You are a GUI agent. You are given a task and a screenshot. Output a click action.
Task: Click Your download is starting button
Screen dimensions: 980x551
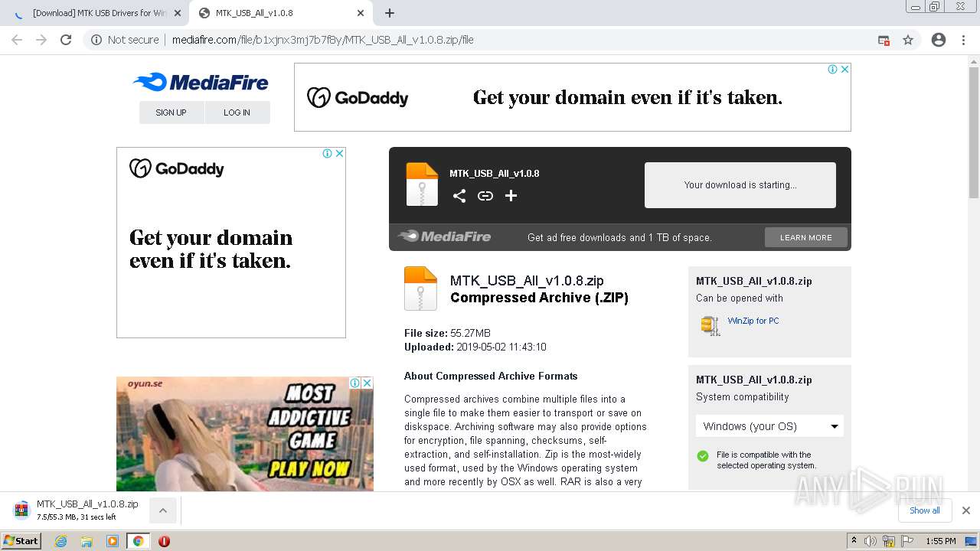click(x=740, y=184)
